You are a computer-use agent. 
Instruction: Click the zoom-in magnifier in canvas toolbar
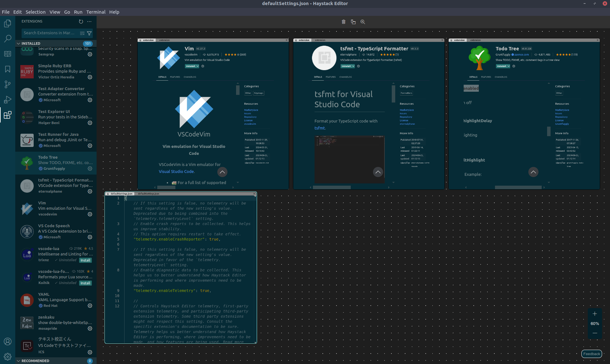[363, 22]
